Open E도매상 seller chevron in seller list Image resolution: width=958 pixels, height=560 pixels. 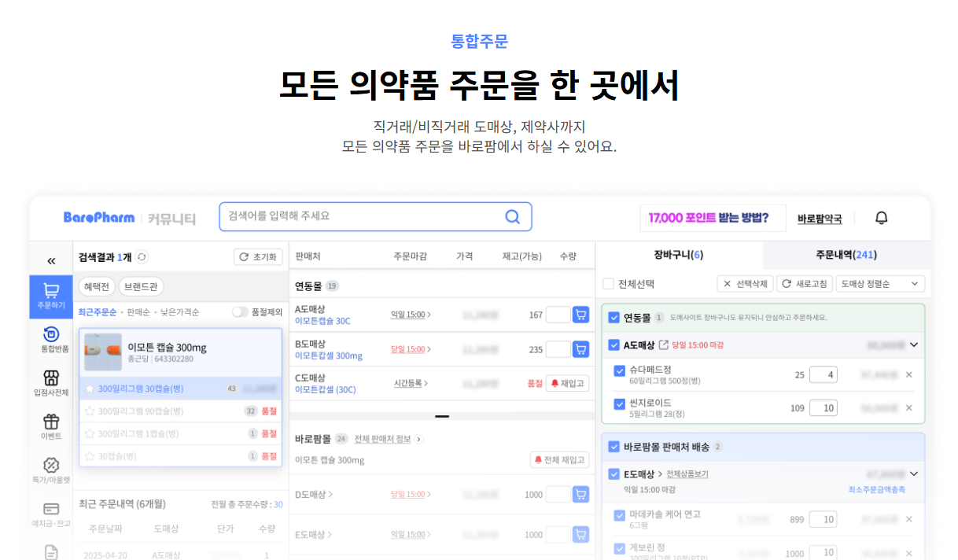pos(314,534)
